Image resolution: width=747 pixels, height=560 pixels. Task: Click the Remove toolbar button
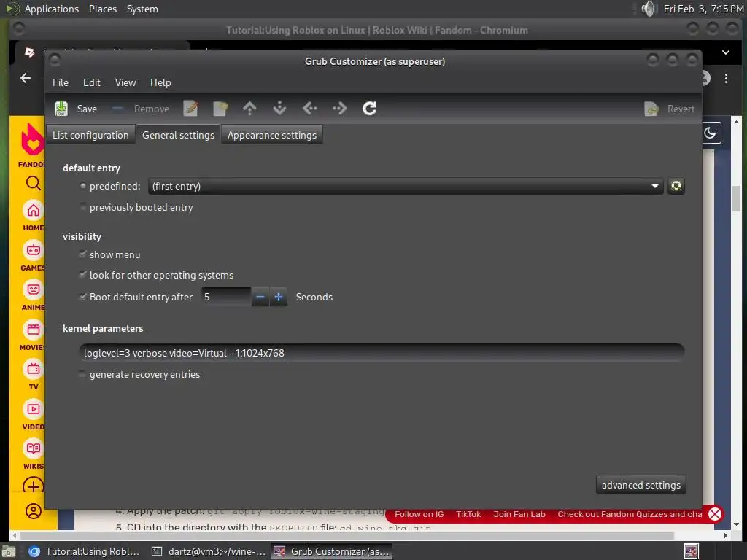(x=141, y=109)
